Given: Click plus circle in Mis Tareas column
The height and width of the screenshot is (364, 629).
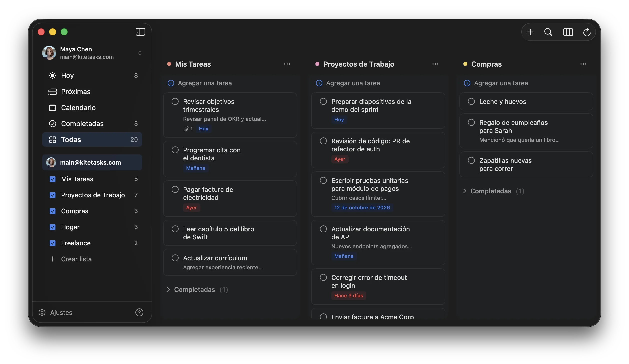Looking at the screenshot, I should (171, 83).
